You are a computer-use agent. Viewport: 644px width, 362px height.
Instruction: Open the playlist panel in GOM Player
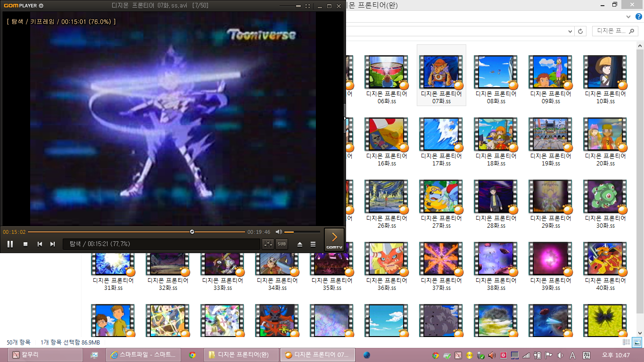click(x=313, y=244)
